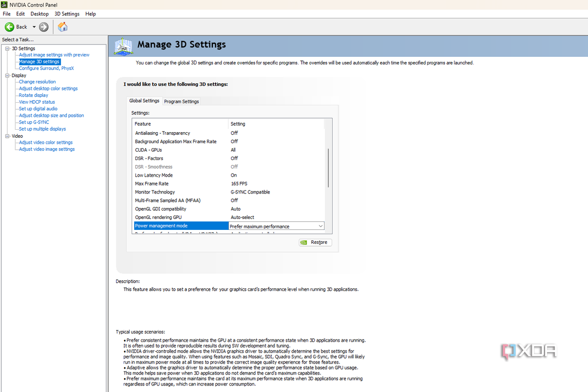Open View HDCP status task
The height and width of the screenshot is (392, 588).
(37, 102)
